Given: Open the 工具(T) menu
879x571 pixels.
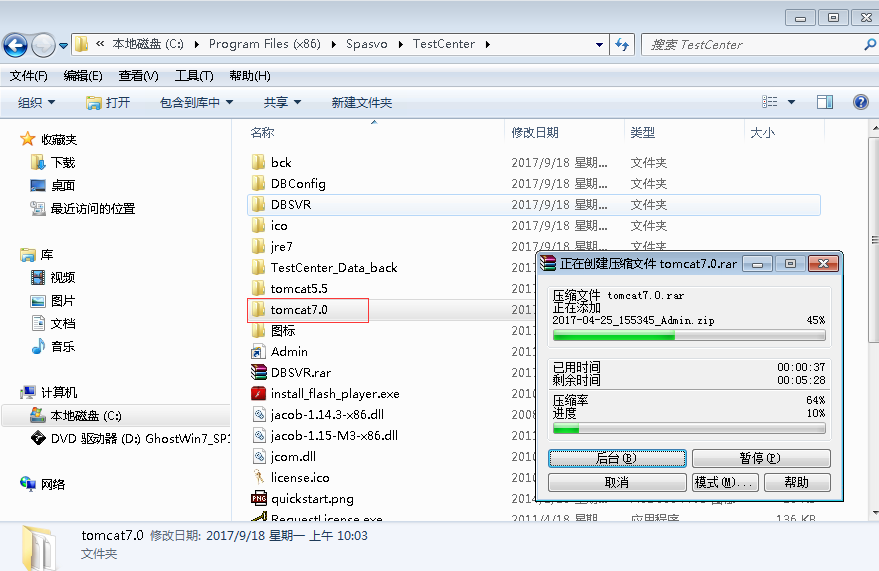Looking at the screenshot, I should (194, 76).
